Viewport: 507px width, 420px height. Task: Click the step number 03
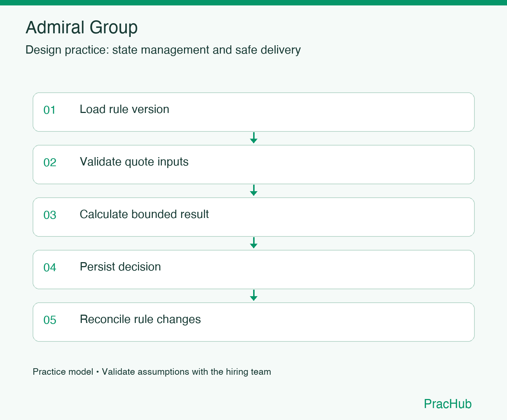pos(50,215)
